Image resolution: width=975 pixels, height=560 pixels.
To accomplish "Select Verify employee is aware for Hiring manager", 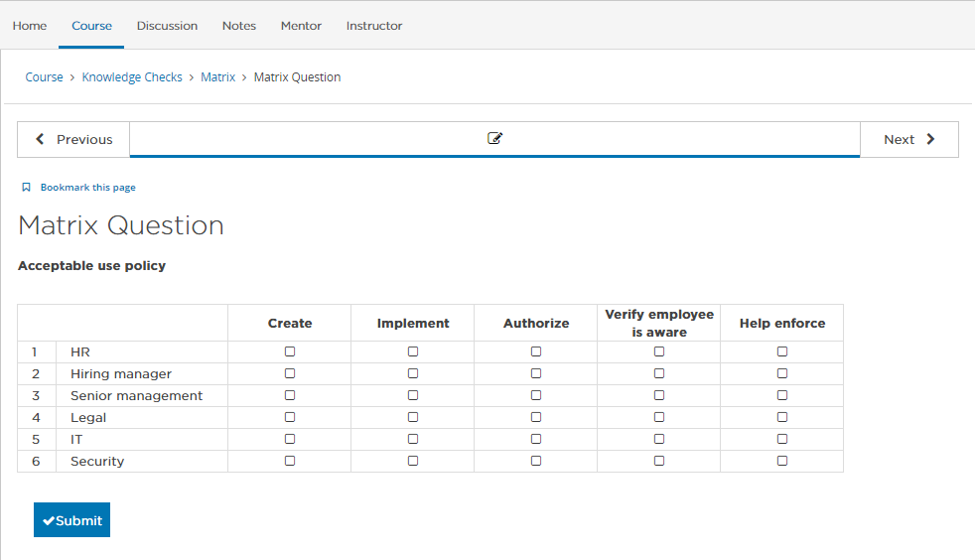I will point(659,373).
